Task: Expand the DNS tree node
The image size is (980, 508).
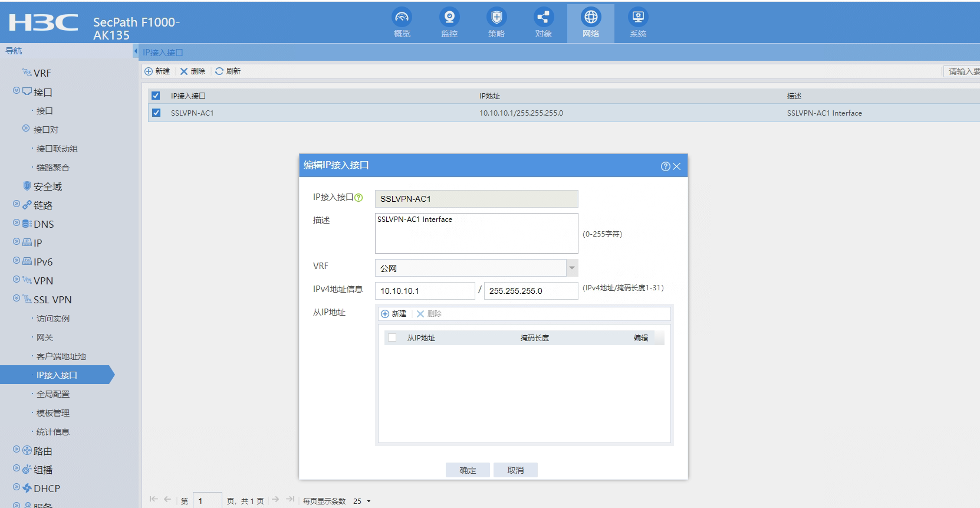Action: [x=17, y=223]
